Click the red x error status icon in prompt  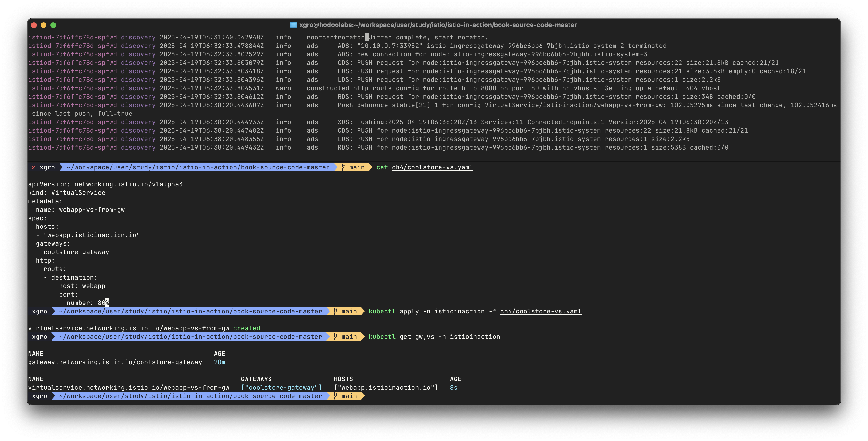pos(33,167)
